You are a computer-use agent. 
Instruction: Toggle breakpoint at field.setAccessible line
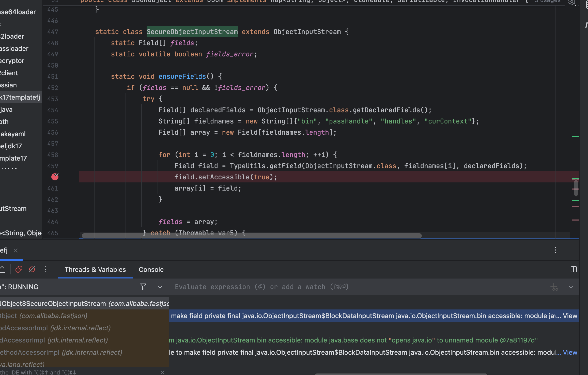(55, 177)
